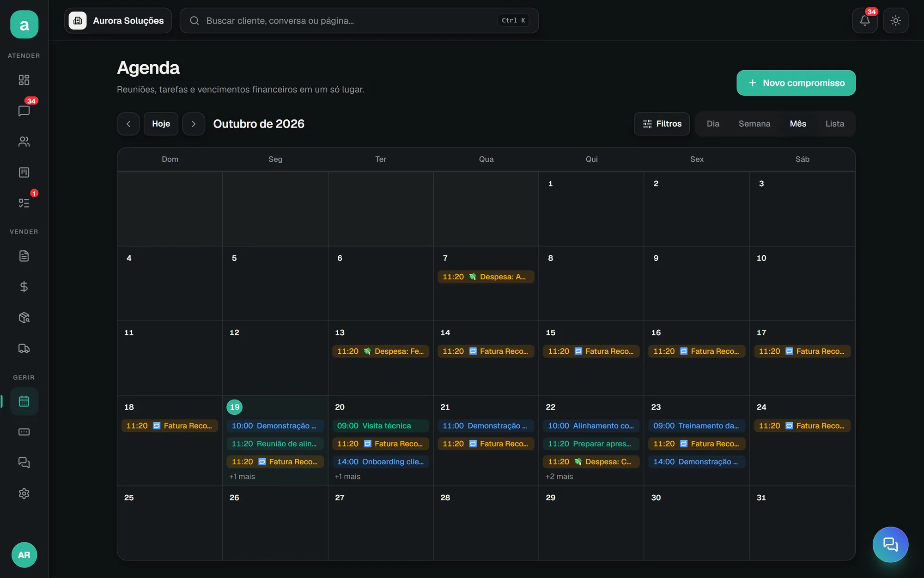Open the kanban board icon in sidebar

tap(24, 172)
